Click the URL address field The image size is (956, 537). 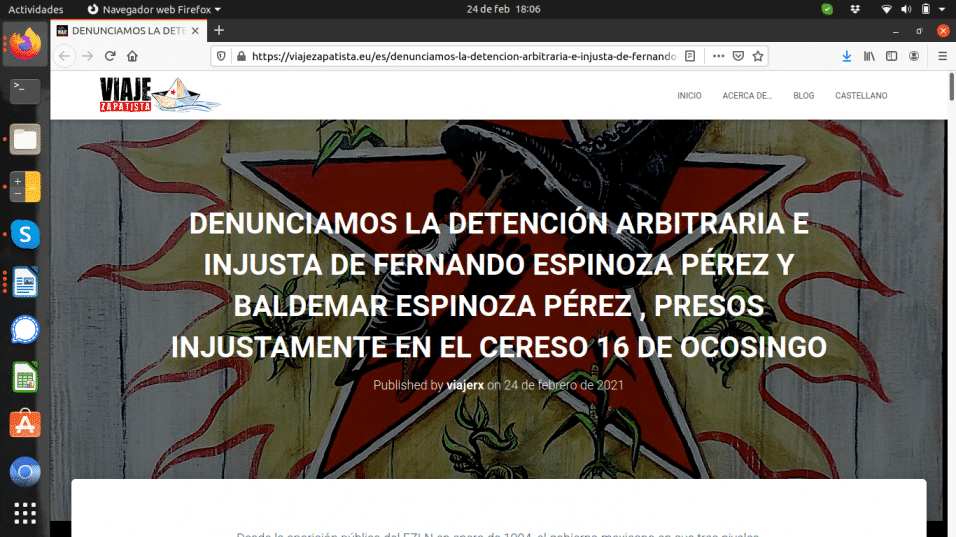tap(463, 56)
